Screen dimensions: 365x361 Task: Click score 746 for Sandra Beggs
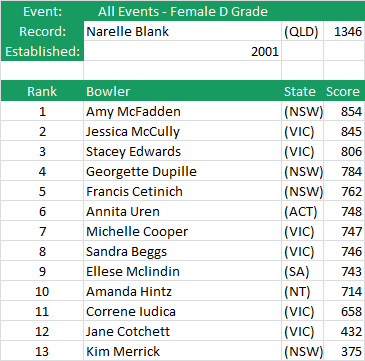(344, 251)
